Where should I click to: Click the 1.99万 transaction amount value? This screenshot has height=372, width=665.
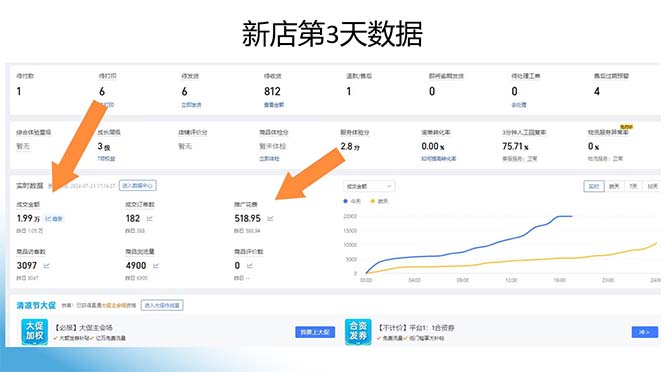coord(28,218)
